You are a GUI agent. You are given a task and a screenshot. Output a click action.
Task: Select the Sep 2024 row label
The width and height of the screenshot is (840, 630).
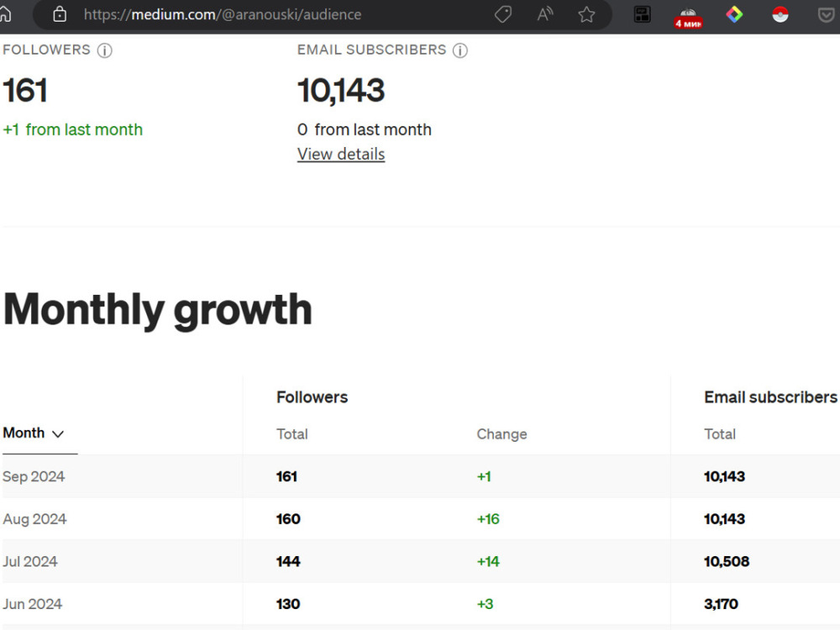tap(34, 476)
